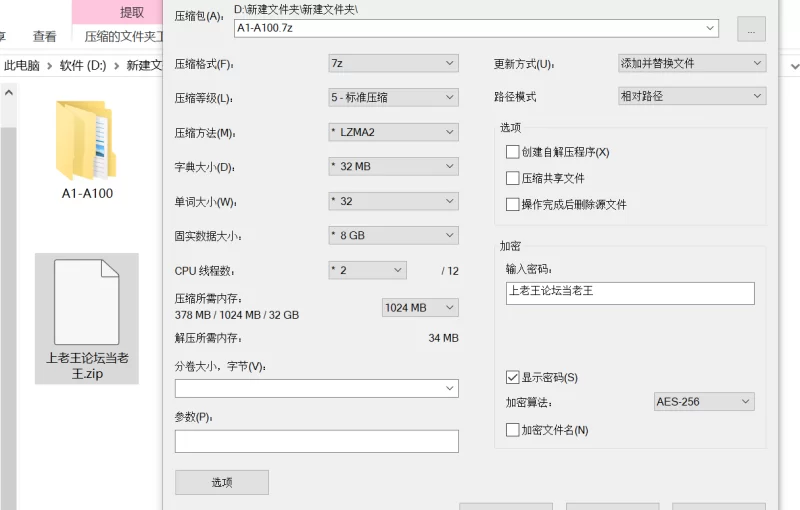The height and width of the screenshot is (510, 800).
Task: Click the / 12 thread count text
Action: pos(450,271)
